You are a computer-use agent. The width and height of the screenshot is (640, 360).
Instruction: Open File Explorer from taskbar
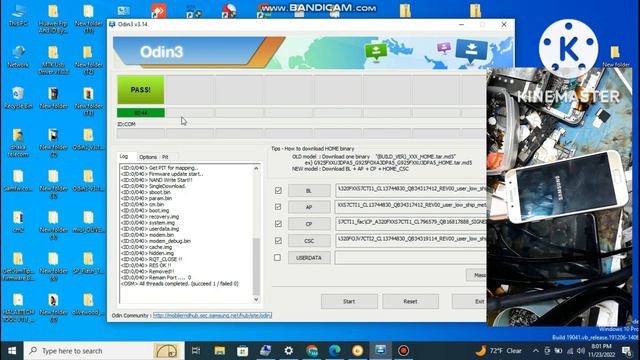[220, 351]
